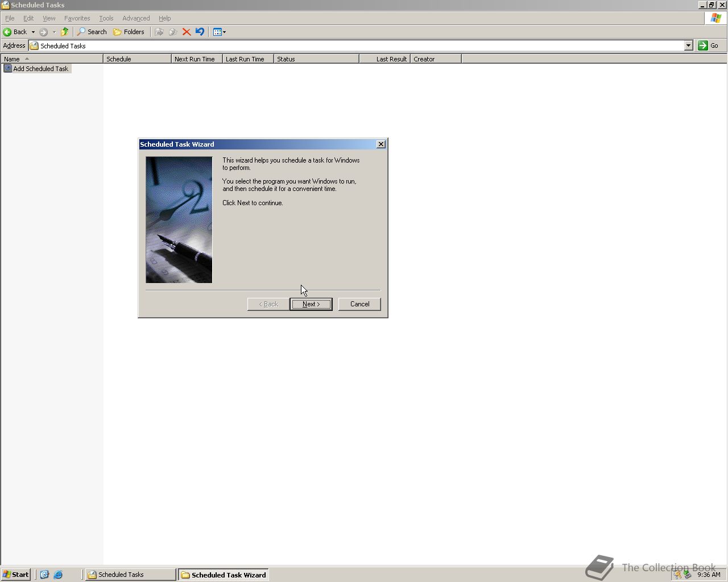Viewport: 728px width, 582px height.
Task: Open the View menu
Action: (49, 18)
